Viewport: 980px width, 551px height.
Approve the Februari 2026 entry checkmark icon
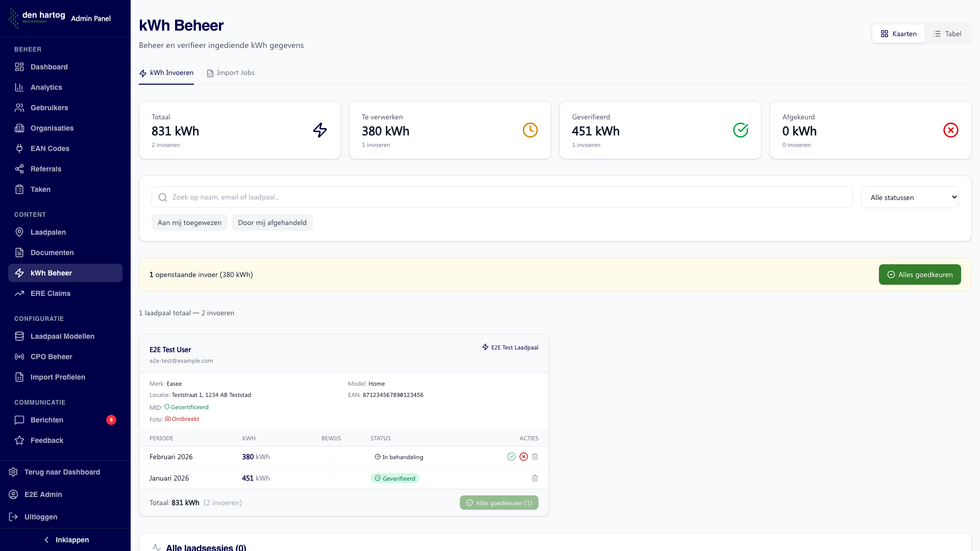click(x=511, y=457)
